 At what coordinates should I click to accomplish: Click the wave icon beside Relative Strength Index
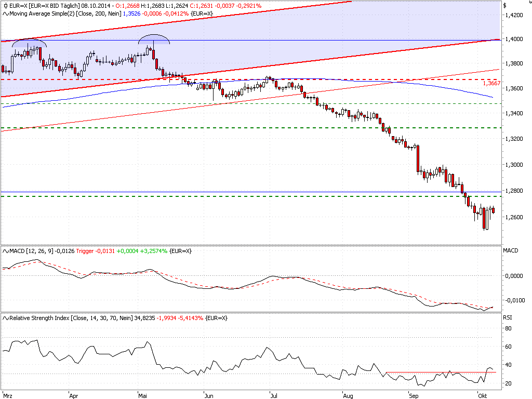[x=6, y=318]
